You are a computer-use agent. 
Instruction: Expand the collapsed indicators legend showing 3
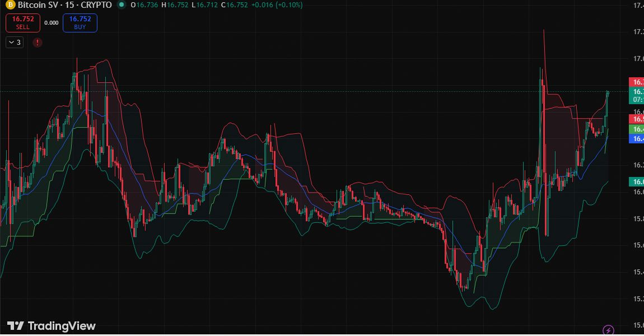tap(15, 43)
